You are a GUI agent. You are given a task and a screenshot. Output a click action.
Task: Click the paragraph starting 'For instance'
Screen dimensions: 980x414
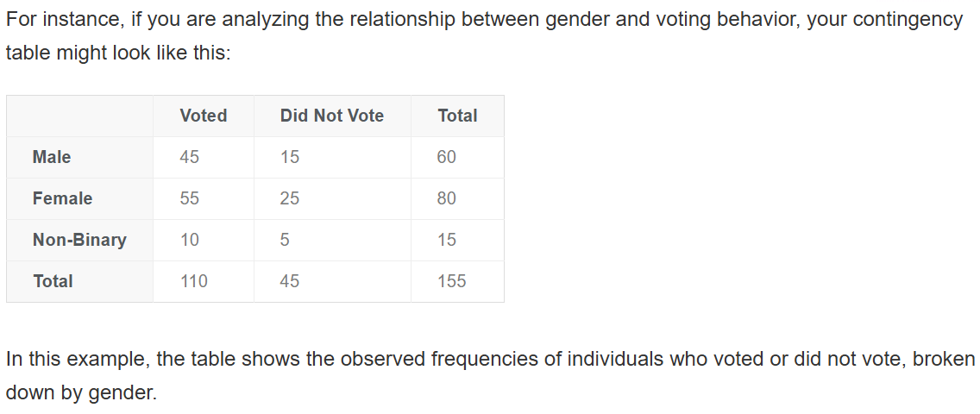[x=484, y=36]
